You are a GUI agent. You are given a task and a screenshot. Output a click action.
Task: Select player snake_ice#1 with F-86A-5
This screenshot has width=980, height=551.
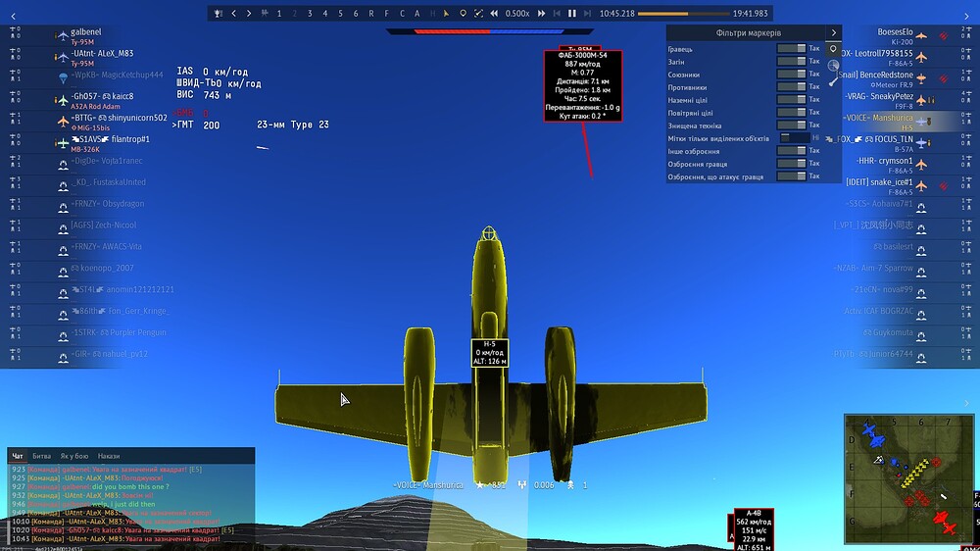click(x=879, y=182)
